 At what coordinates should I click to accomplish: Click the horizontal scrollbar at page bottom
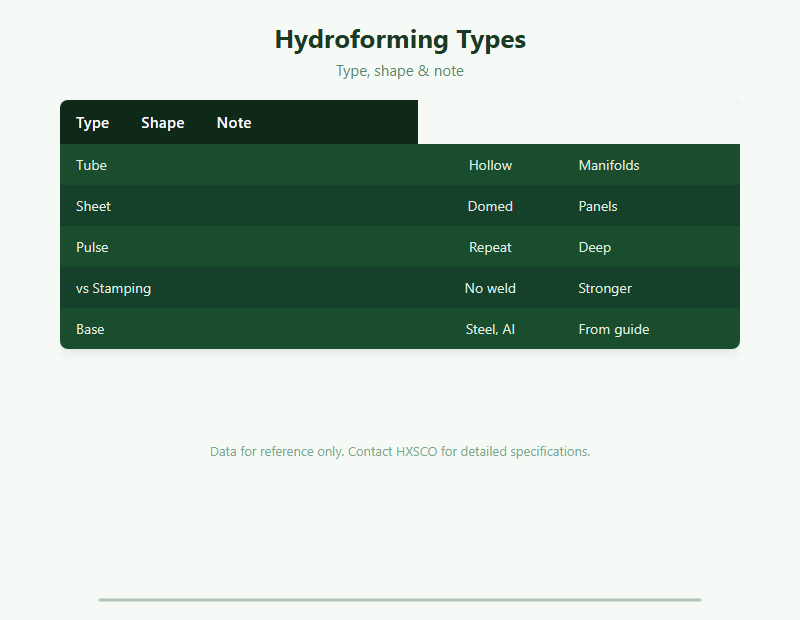coord(400,600)
